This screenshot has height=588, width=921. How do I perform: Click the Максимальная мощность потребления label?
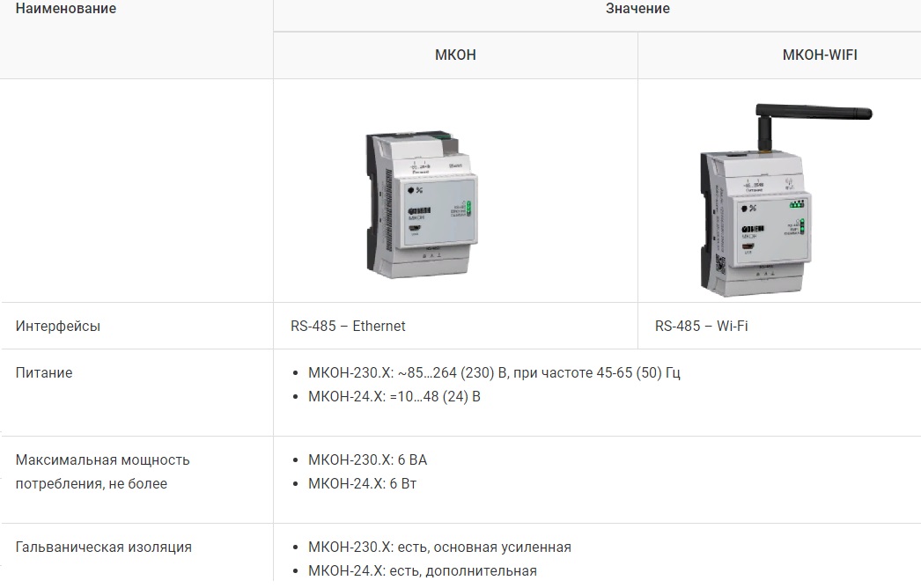pyautogui.click(x=102, y=471)
